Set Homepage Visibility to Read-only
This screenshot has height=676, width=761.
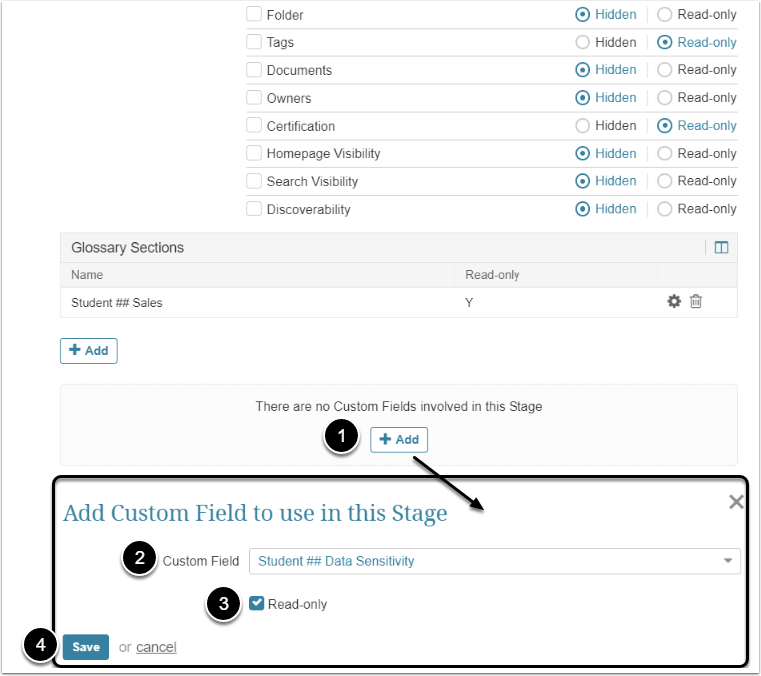665,154
